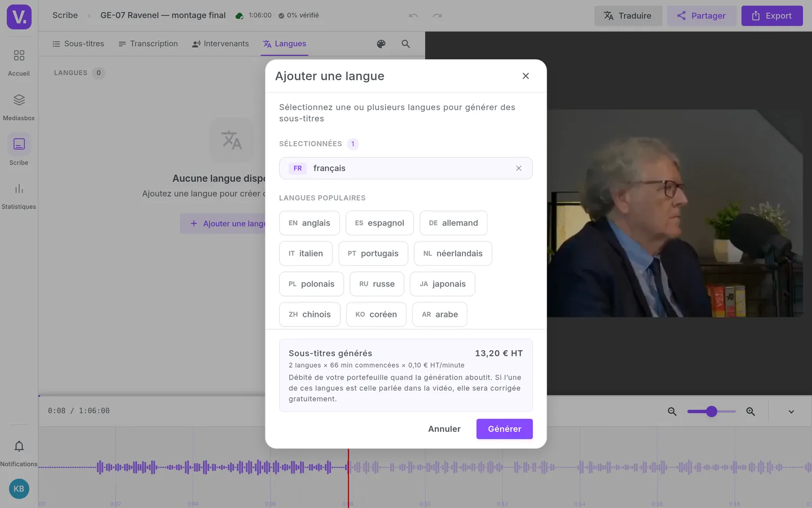
Task: Click the Scribe breadcrumb link
Action: (65, 15)
